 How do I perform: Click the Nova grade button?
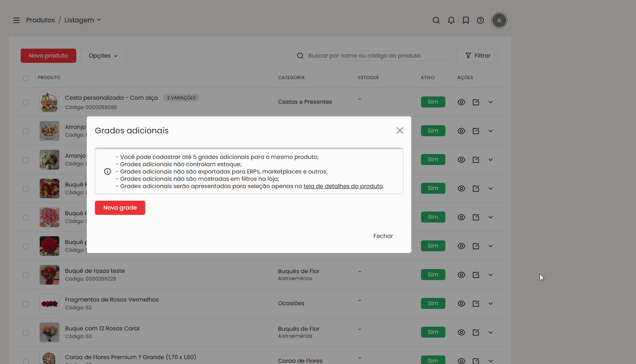(120, 208)
